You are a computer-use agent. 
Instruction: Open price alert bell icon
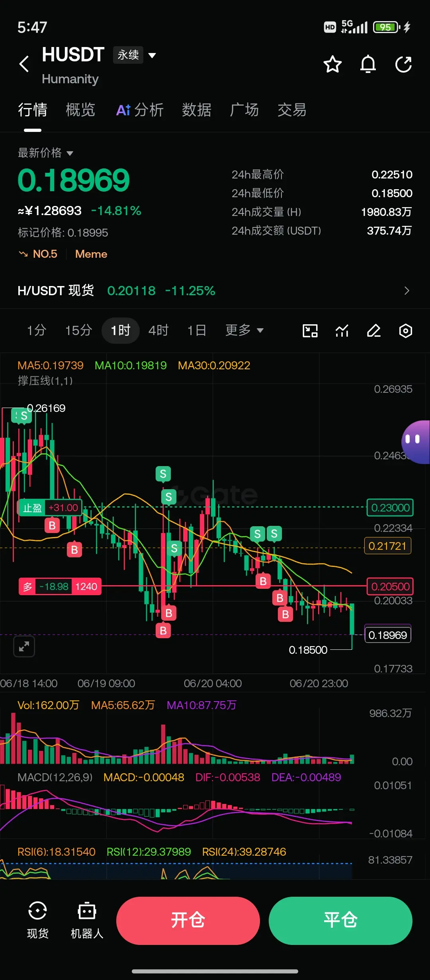click(x=368, y=64)
